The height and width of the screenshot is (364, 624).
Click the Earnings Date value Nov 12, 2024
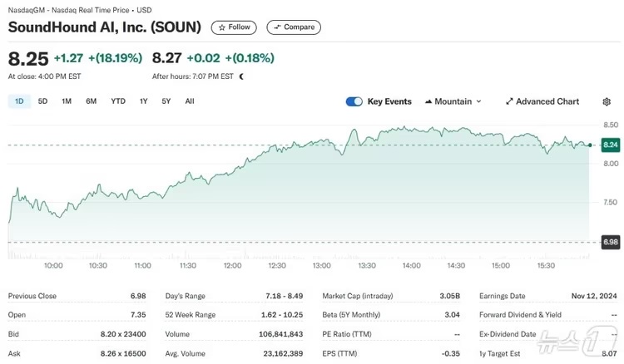(x=594, y=296)
